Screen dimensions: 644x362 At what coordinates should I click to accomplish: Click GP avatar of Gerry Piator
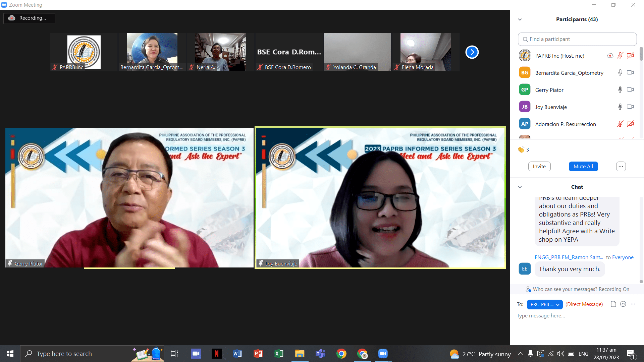(525, 89)
